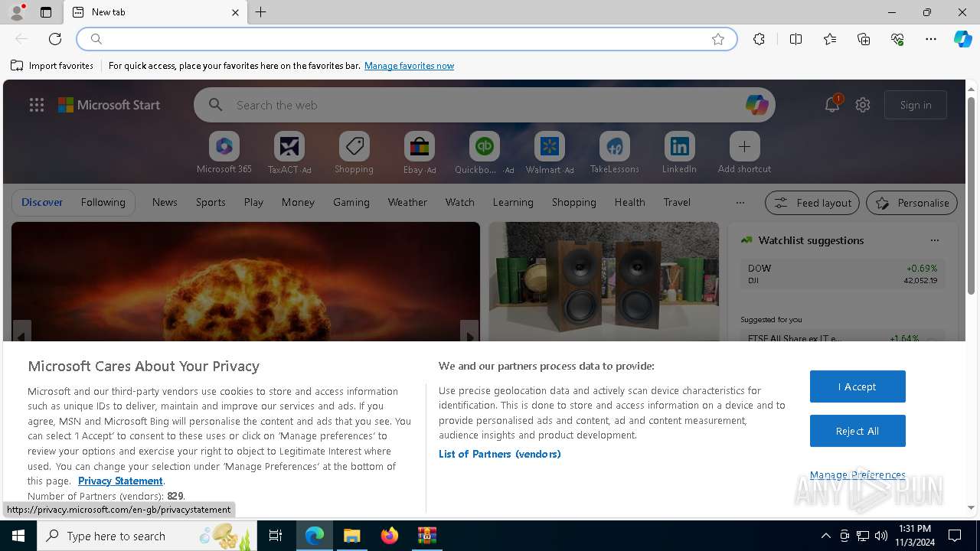
Task: Open Windows Start menu
Action: (18, 536)
